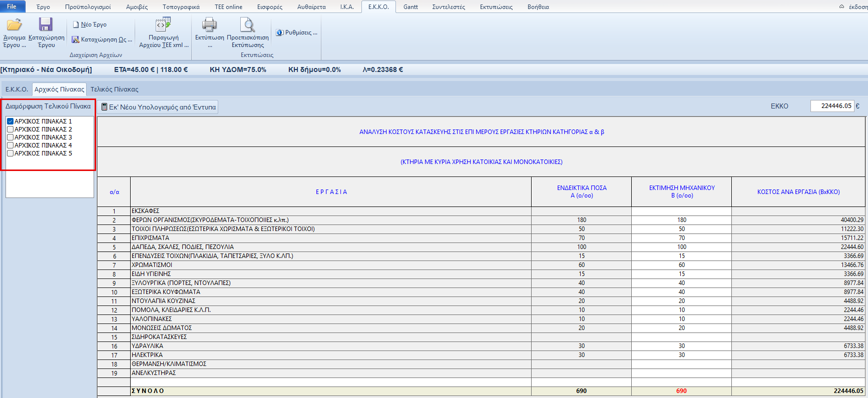Switch to the Gantt ribbon tab

tap(410, 7)
